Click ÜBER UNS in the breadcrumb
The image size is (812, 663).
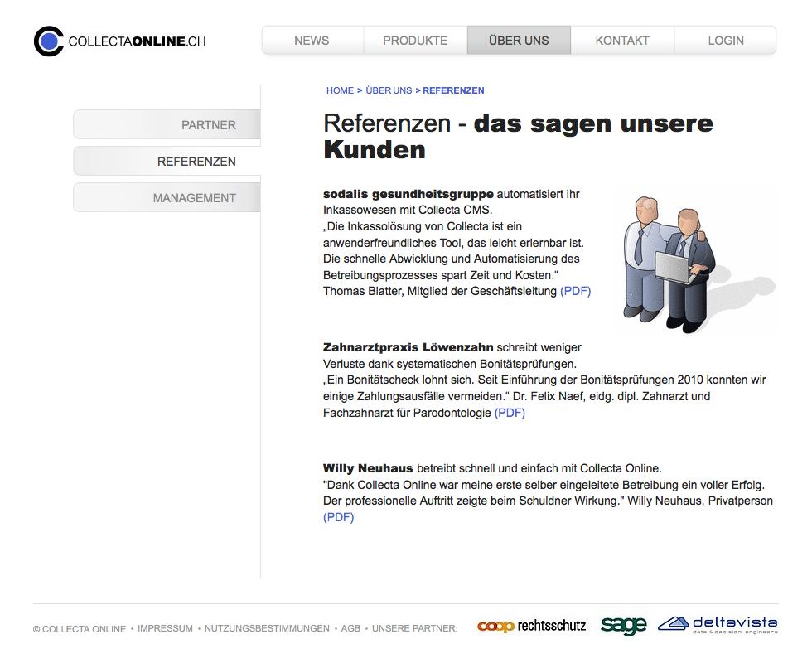point(389,90)
